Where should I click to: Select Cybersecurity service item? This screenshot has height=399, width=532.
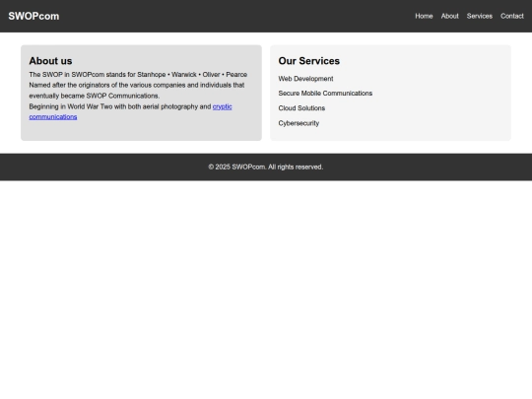[299, 123]
